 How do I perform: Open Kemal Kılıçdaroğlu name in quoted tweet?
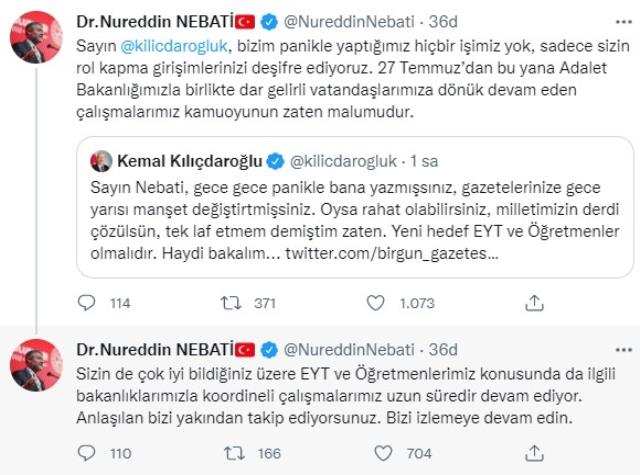(x=190, y=161)
